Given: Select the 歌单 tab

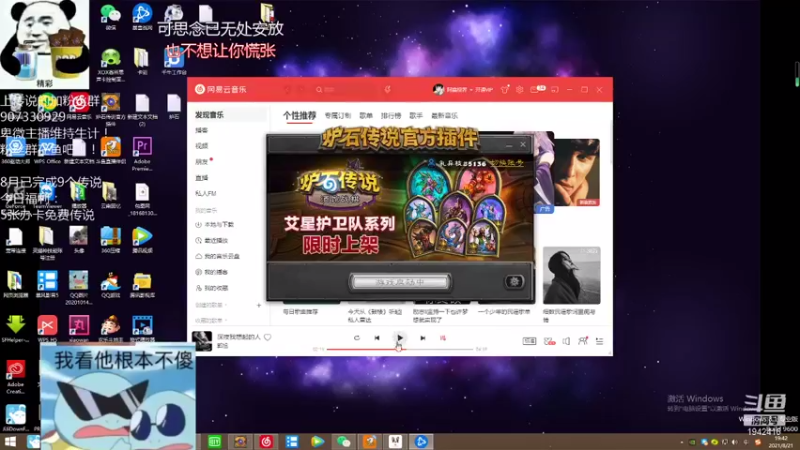Looking at the screenshot, I should [366, 116].
